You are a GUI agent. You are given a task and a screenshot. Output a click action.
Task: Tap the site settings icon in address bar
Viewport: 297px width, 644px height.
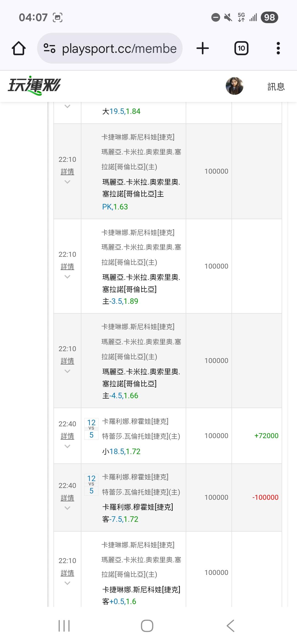[x=50, y=48]
